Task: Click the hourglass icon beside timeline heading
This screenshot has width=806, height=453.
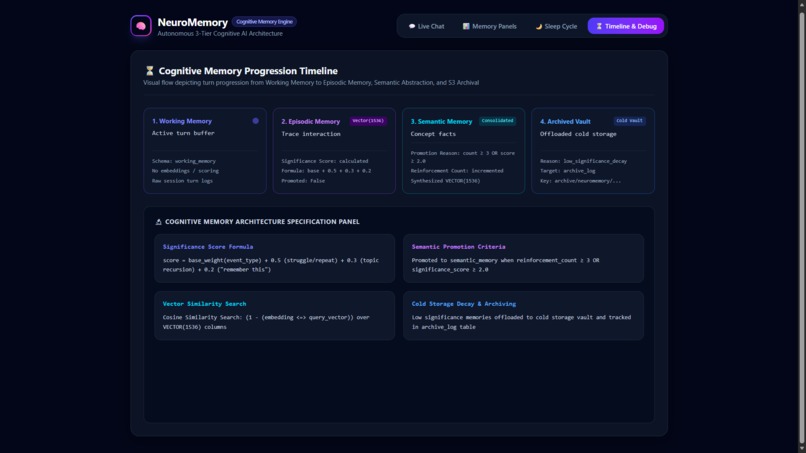Action: 150,71
